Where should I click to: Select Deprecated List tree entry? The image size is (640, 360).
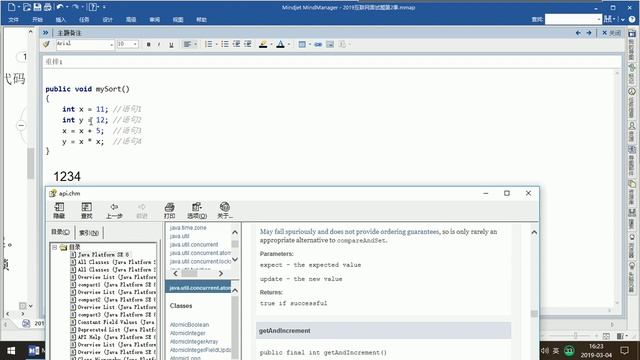click(116, 330)
